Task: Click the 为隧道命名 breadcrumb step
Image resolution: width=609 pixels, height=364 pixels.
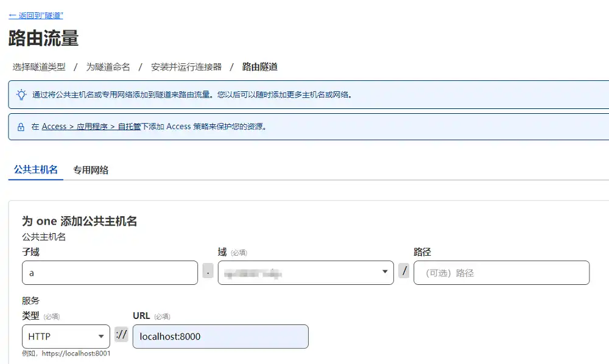Action: pos(108,67)
